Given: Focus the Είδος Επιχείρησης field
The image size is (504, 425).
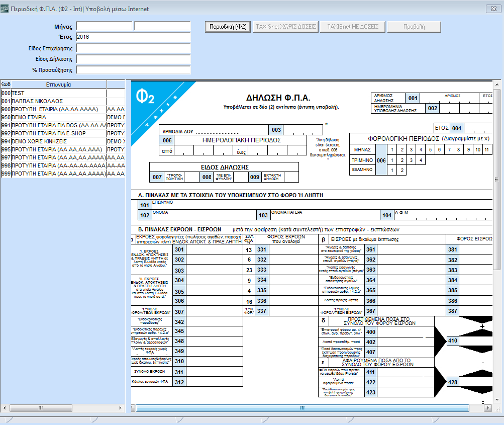Looking at the screenshot, I should point(133,48).
